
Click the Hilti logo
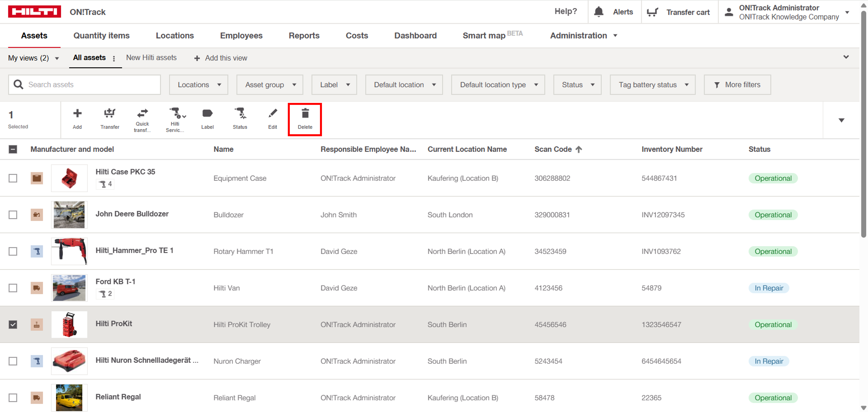click(34, 12)
